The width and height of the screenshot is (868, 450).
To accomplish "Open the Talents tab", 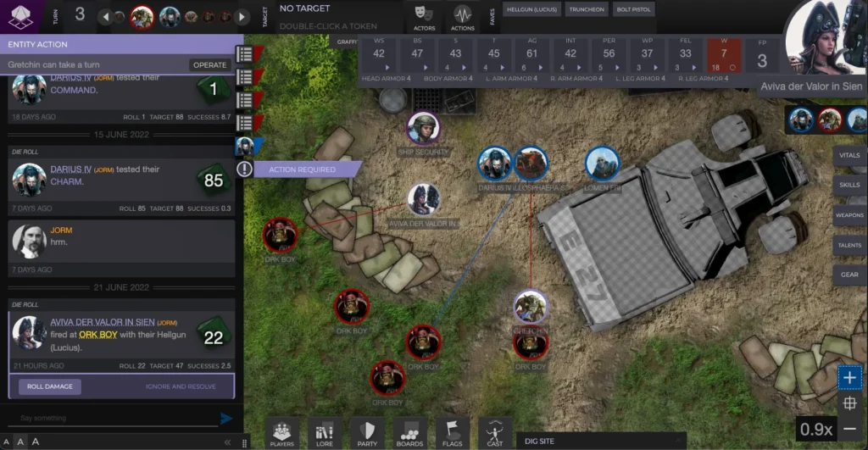I will click(849, 245).
